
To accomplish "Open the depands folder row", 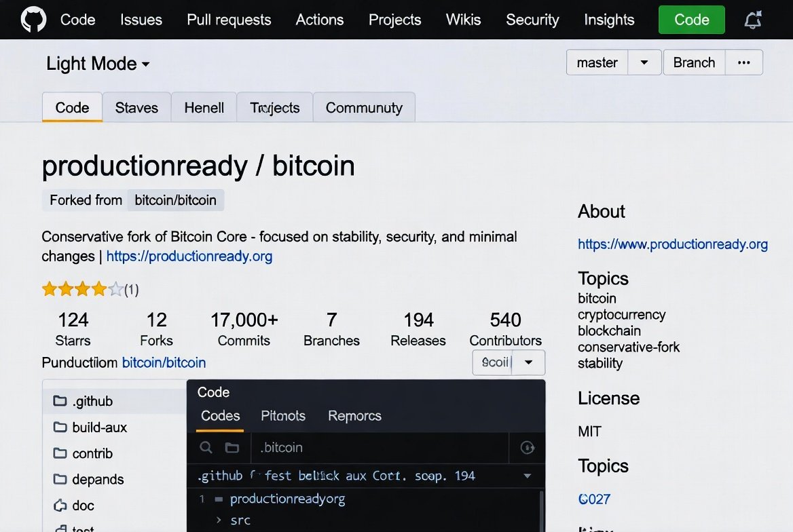I will (x=115, y=479).
